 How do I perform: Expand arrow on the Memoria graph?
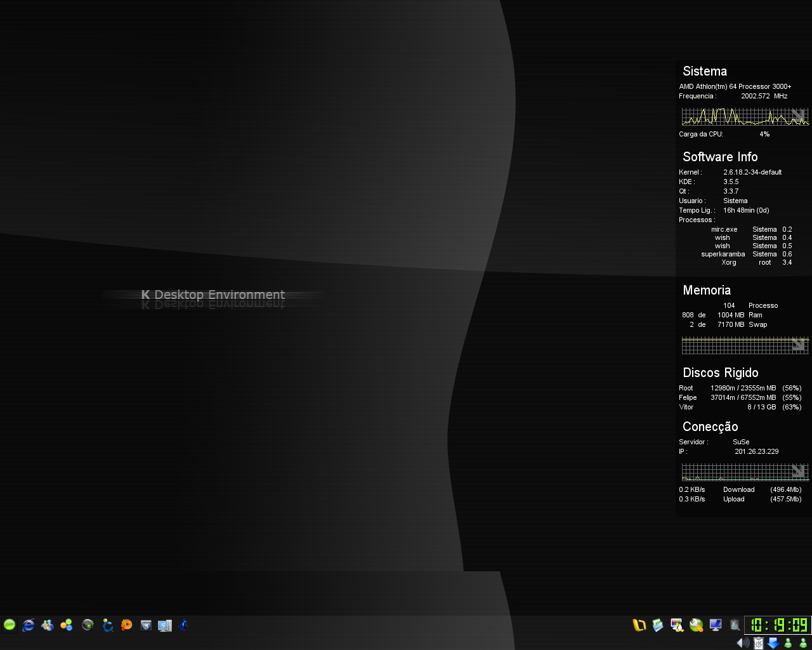click(x=797, y=344)
